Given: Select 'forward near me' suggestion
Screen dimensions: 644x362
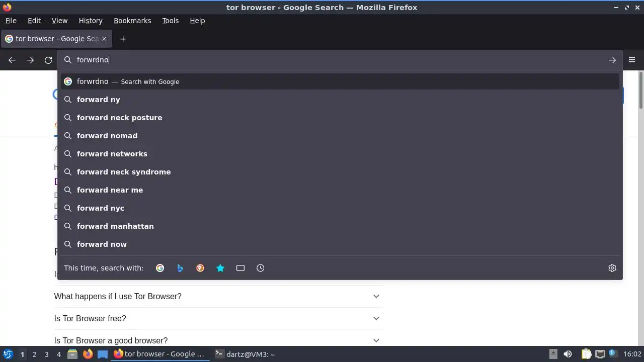Looking at the screenshot, I should [340, 190].
